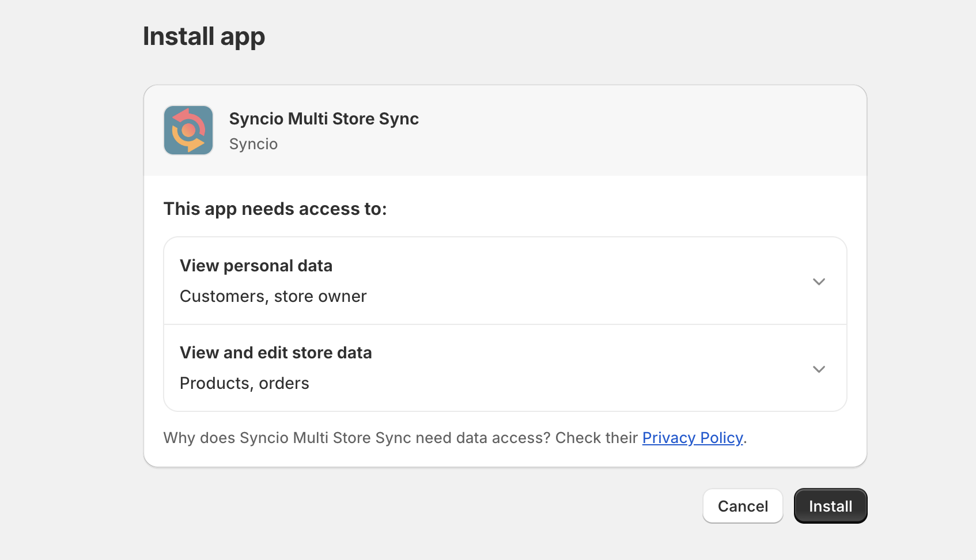
Task: Open the Privacy Policy link
Action: [693, 438]
